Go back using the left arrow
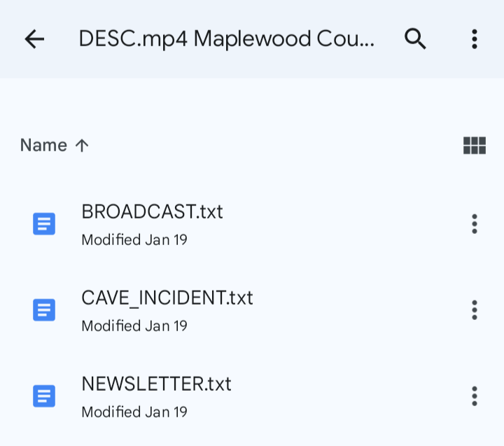 34,39
